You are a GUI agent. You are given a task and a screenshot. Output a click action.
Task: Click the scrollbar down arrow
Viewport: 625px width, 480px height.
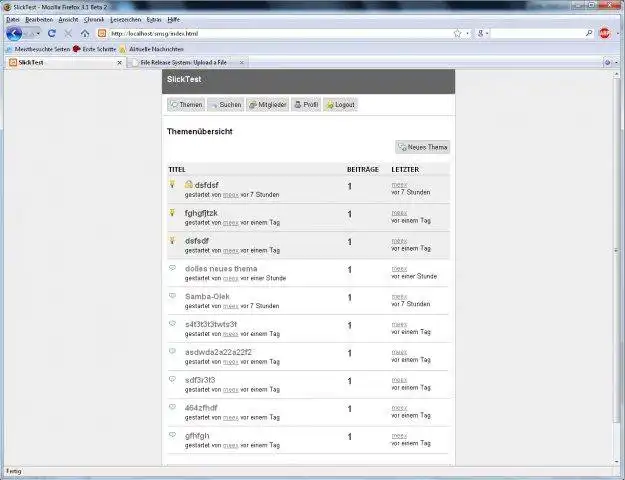coord(616,462)
